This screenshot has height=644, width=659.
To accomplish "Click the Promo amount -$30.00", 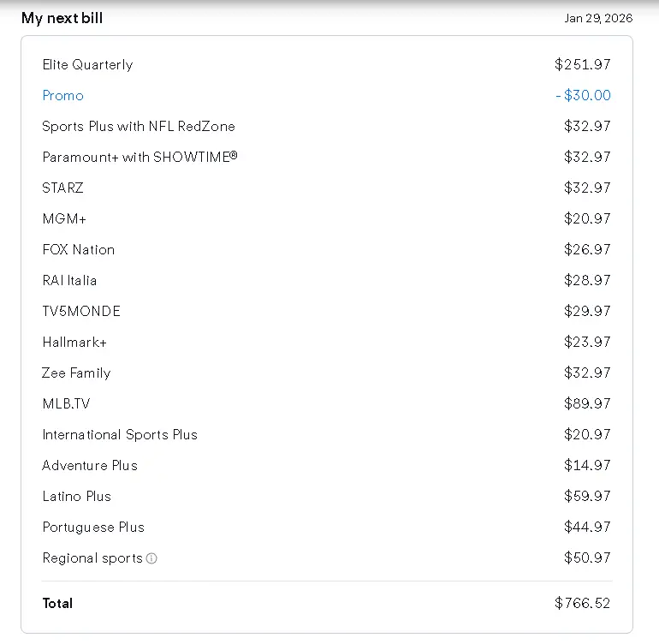I will pyautogui.click(x=583, y=95).
